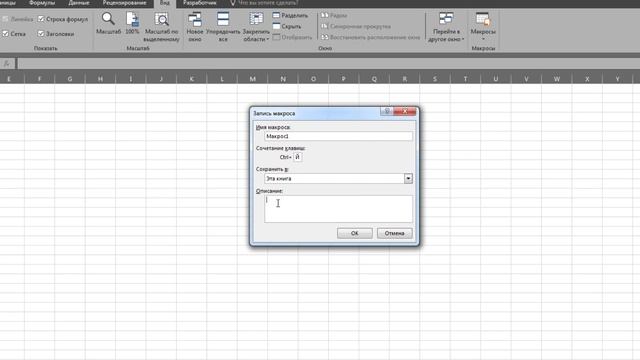The width and height of the screenshot is (640, 360).
Task: Click the help button in Запись макроса dialog
Action: point(387,111)
